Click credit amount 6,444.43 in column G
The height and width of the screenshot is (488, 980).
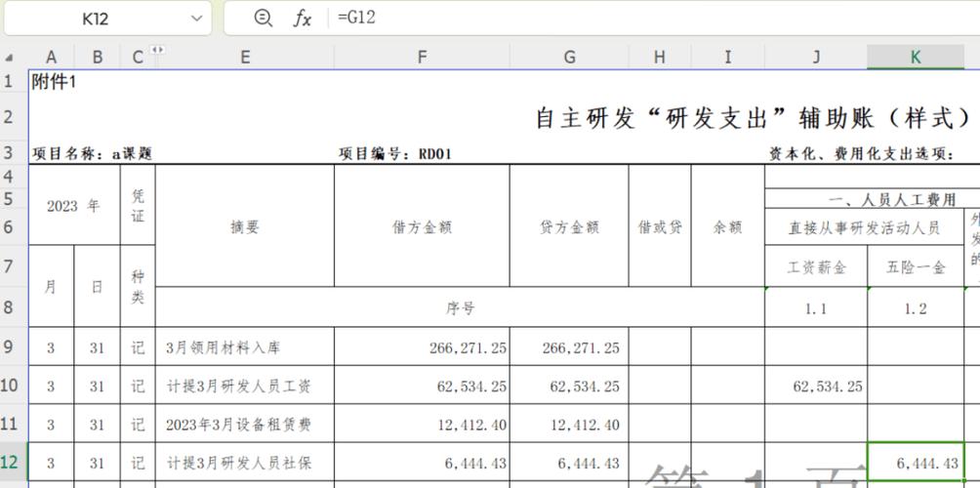[569, 463]
